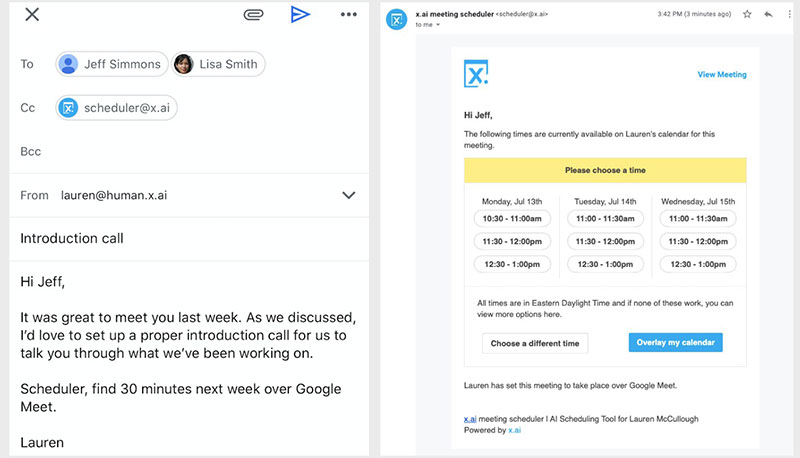Edit the subject 'Introduction call'
Viewport: 800px width, 458px height.
72,238
